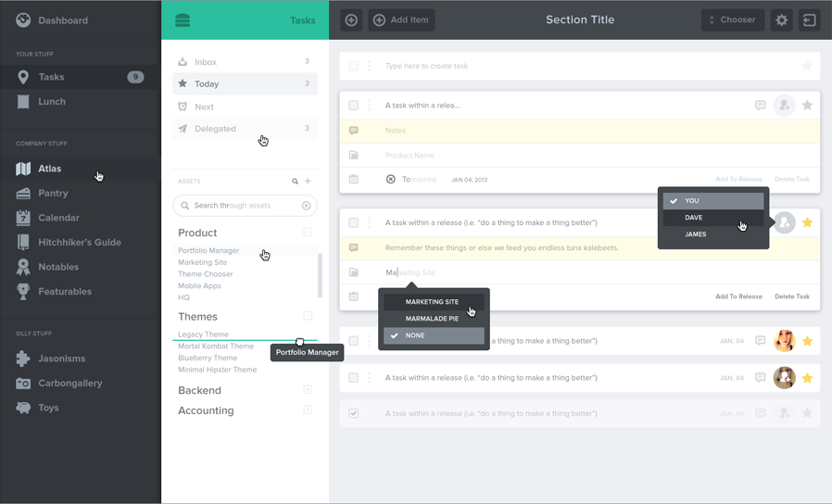This screenshot has width=832, height=504.
Task: Expand the Backend asset group
Action: [308, 390]
